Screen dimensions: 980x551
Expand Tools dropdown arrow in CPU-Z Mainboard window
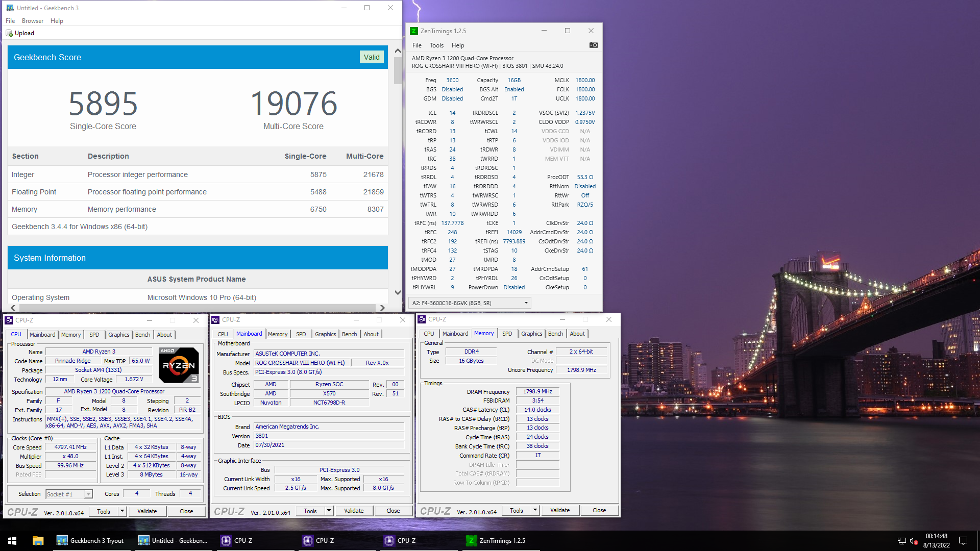point(329,511)
